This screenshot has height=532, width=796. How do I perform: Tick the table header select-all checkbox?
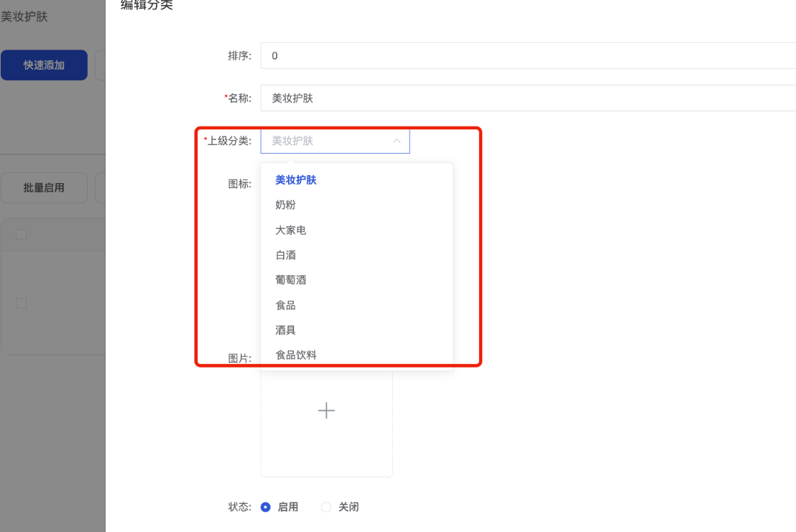[21, 234]
